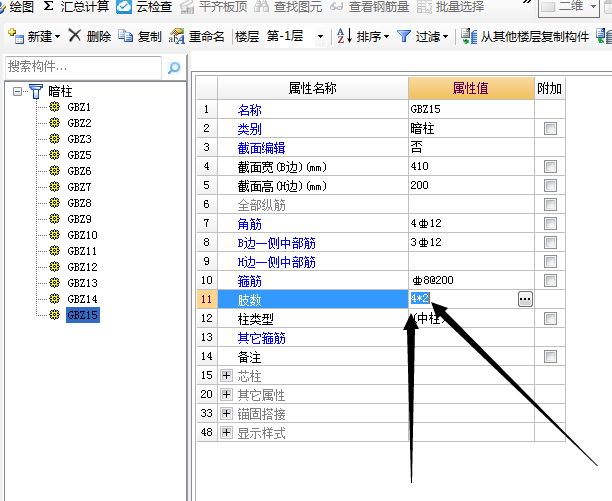Click the ellipsis button in 肢数 row
The width and height of the screenshot is (612, 501).
[x=525, y=299]
